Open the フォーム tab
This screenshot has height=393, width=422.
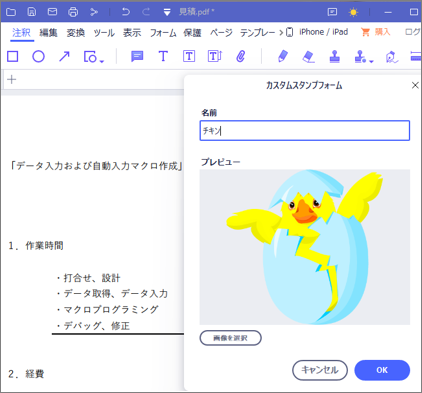(x=163, y=33)
